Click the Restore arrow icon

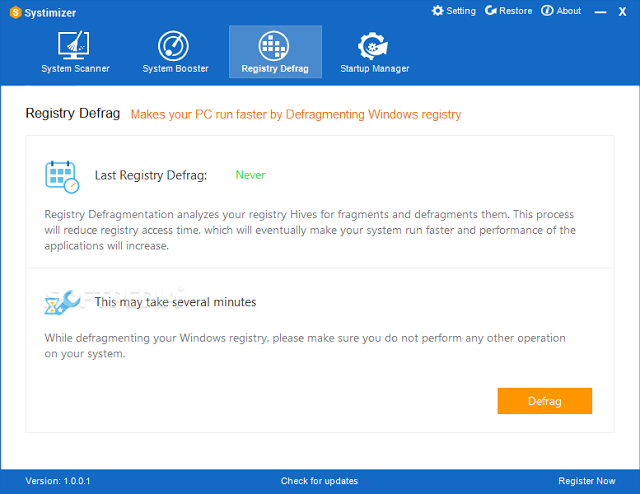491,11
